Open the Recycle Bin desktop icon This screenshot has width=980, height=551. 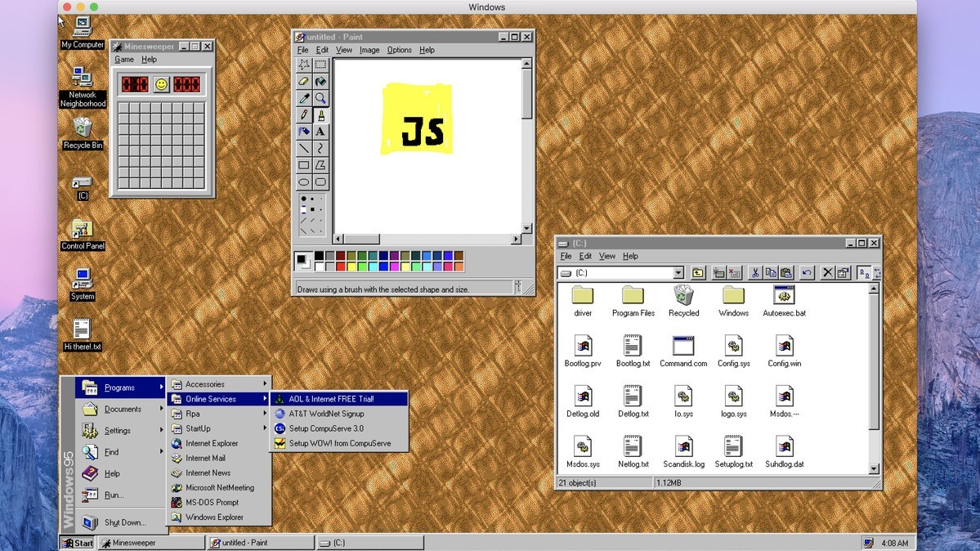pyautogui.click(x=83, y=132)
